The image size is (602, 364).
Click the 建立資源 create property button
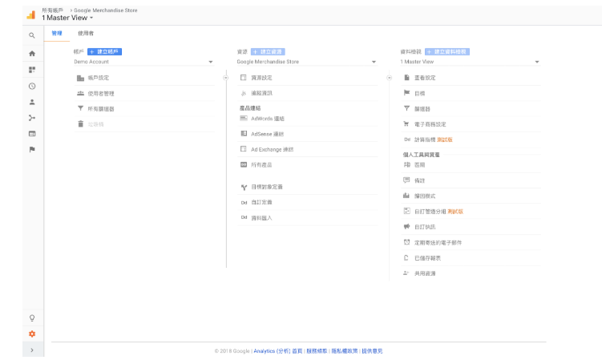coord(268,51)
